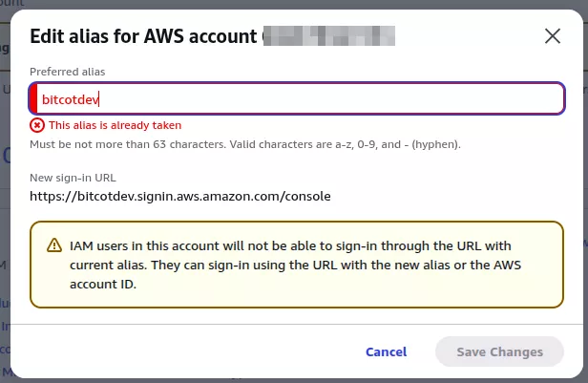Image resolution: width=588 pixels, height=383 pixels.
Task: Click the bitcotdev sign-in console URL text
Action: click(x=179, y=197)
